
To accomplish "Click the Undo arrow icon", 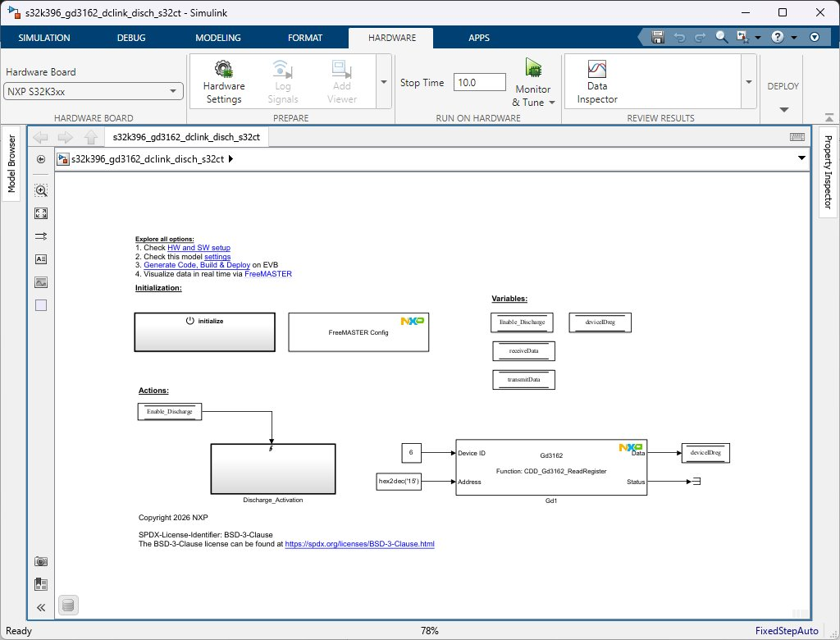I will 679,37.
